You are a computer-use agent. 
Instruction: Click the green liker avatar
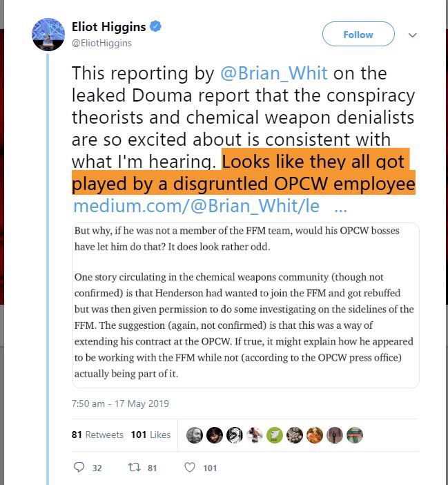click(x=275, y=435)
